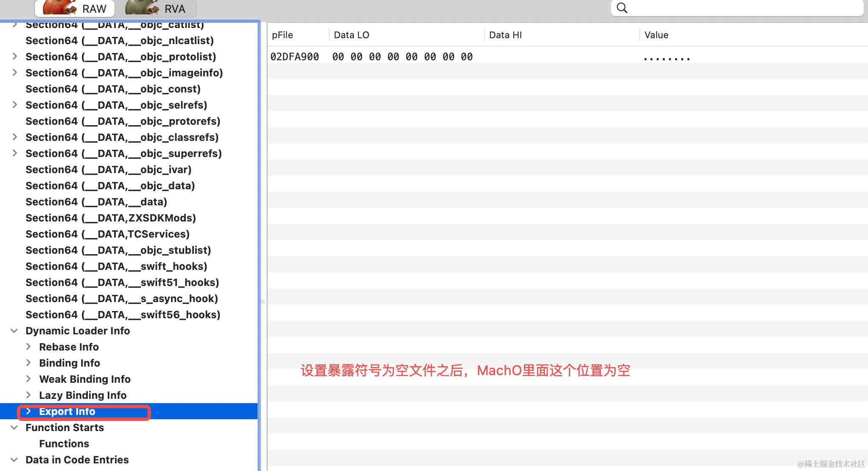Collapse the Dynamic Loader Info group
Screen dimensions: 868x471
pyautogui.click(x=14, y=331)
